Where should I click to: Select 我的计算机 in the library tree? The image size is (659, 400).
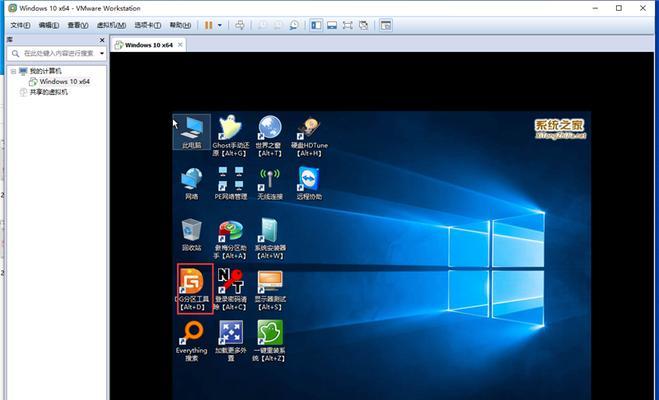pyautogui.click(x=45, y=71)
